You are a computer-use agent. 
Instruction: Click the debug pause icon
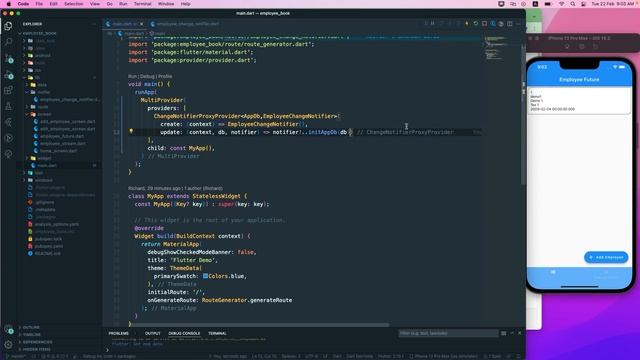click(433, 24)
